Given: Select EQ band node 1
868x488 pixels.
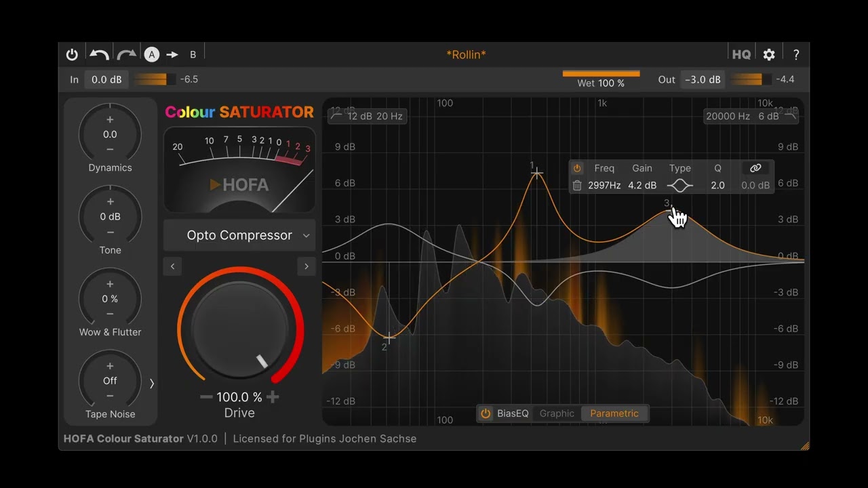Looking at the screenshot, I should pos(536,174).
